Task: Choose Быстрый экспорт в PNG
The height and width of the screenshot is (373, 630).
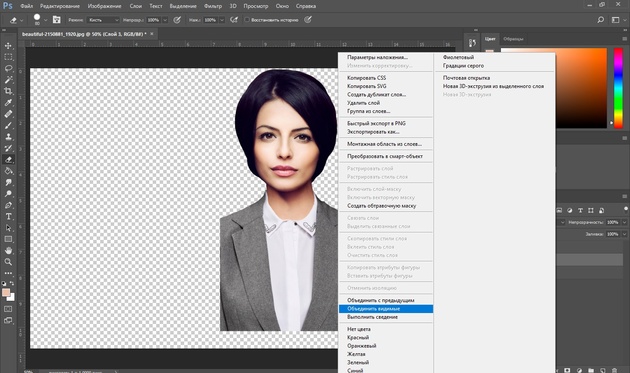Action: point(376,123)
